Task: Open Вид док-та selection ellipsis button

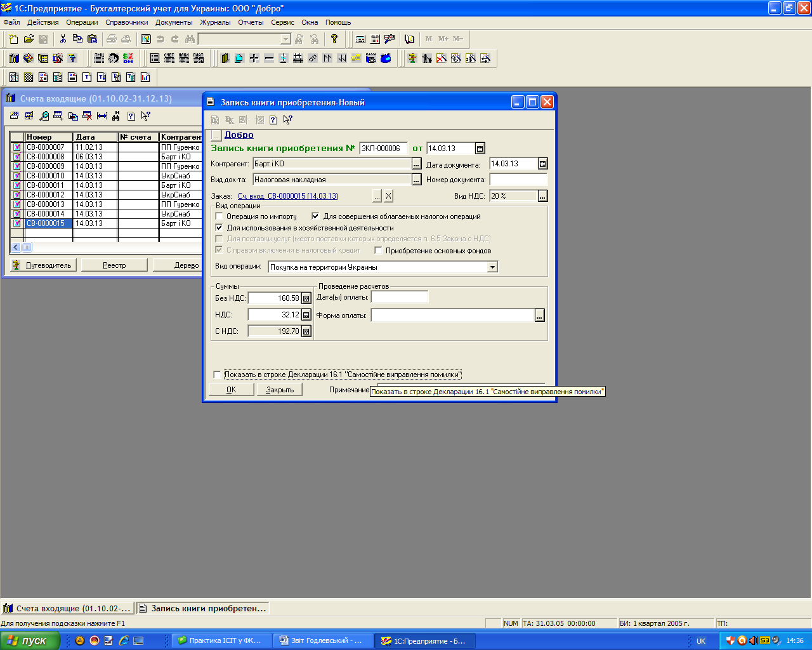Action: pos(416,180)
